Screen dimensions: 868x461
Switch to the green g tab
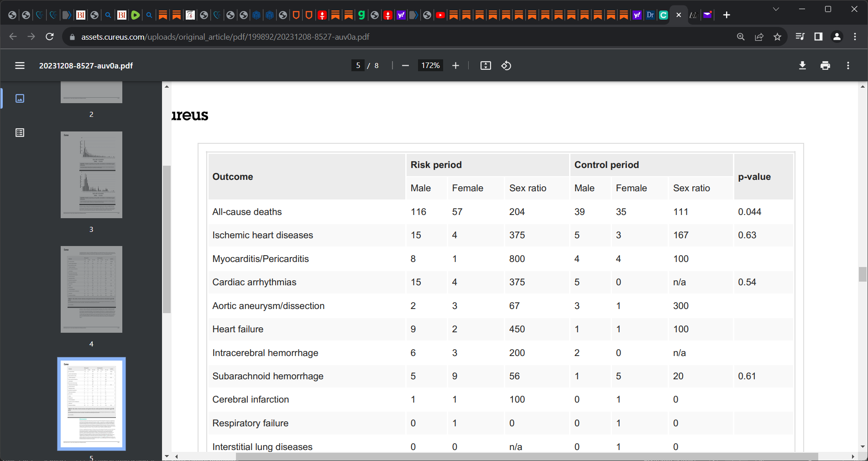coord(361,15)
